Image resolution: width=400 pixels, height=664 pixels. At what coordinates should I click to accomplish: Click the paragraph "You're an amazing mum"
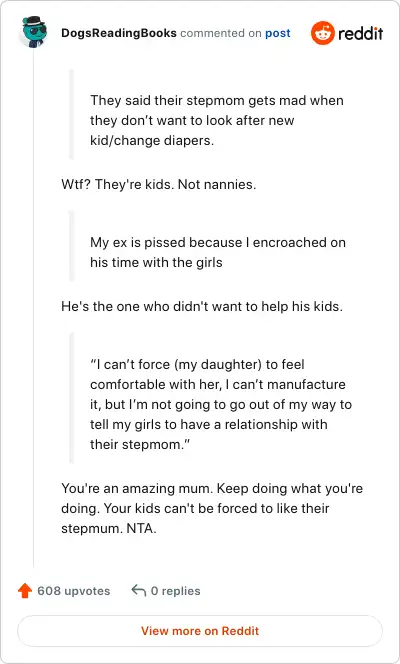(212, 508)
